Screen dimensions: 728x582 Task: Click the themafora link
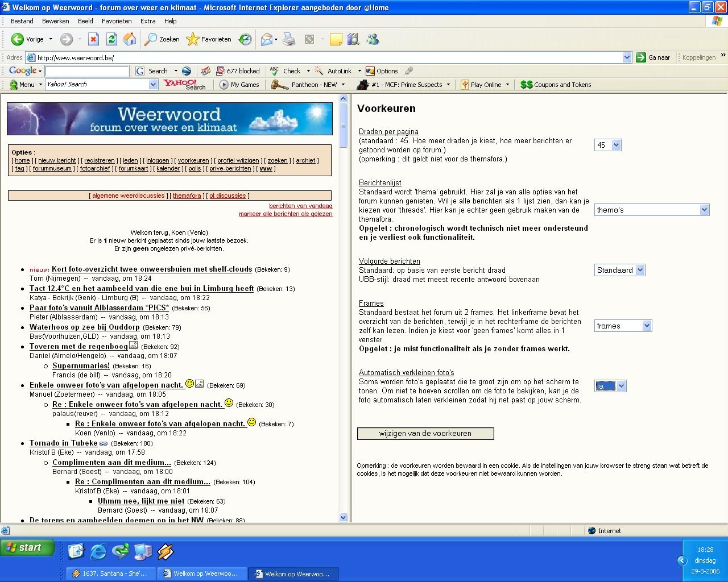click(x=187, y=196)
